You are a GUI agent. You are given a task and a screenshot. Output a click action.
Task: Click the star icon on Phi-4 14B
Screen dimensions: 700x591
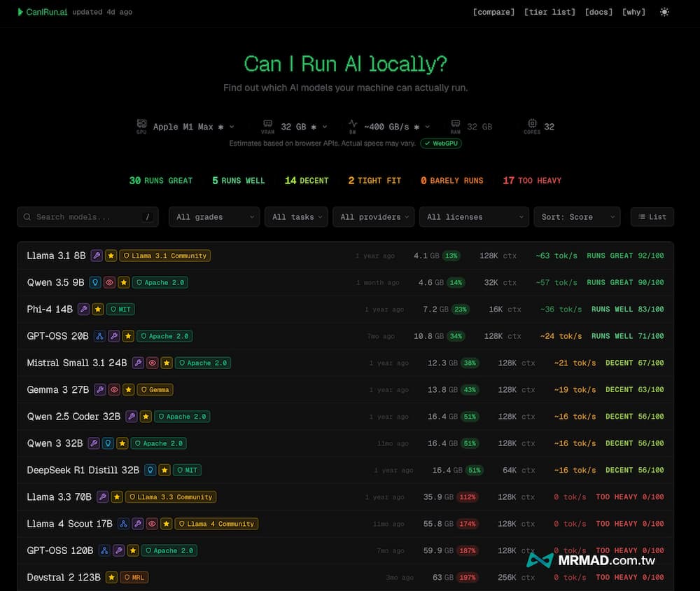tap(98, 309)
